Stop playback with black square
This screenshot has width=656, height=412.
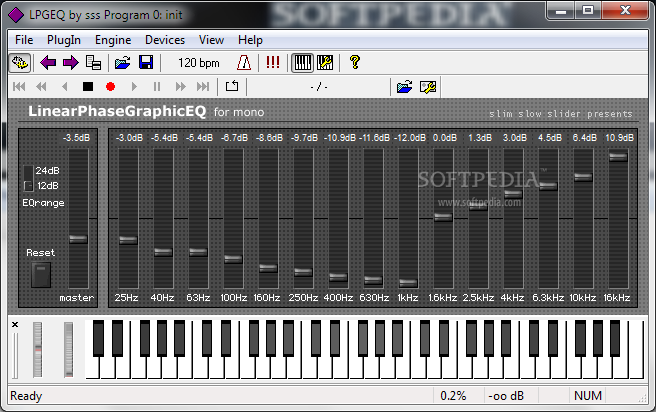pos(88,87)
